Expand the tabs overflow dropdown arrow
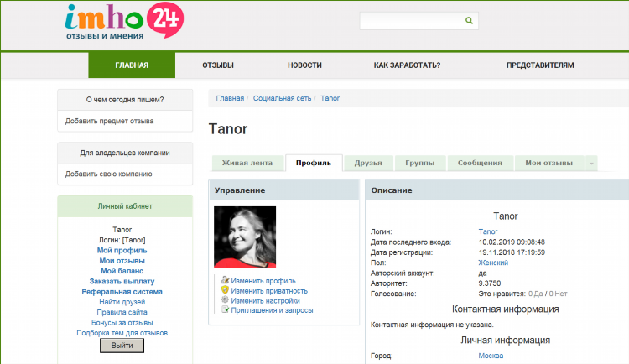Image resolution: width=629 pixels, height=364 pixels. pyautogui.click(x=592, y=164)
